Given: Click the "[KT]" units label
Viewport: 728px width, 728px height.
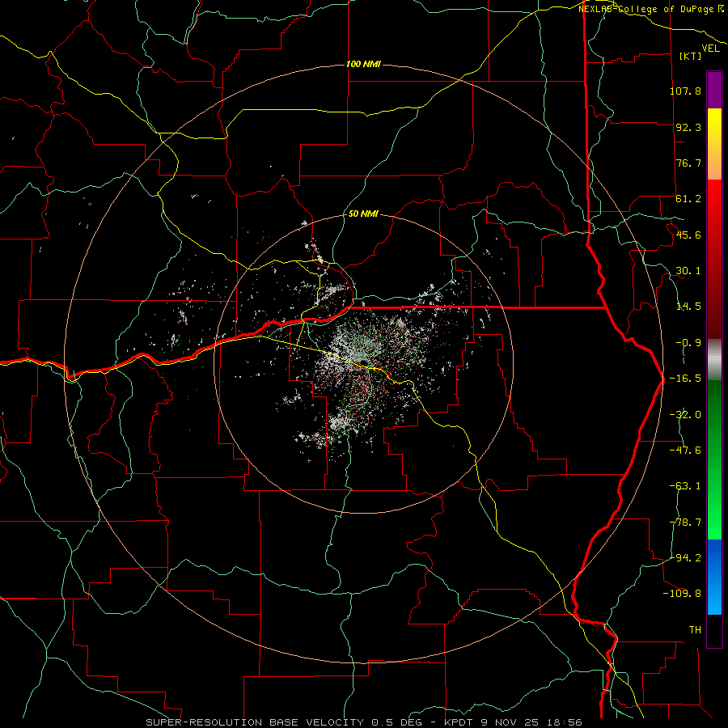Looking at the screenshot, I should tap(691, 56).
